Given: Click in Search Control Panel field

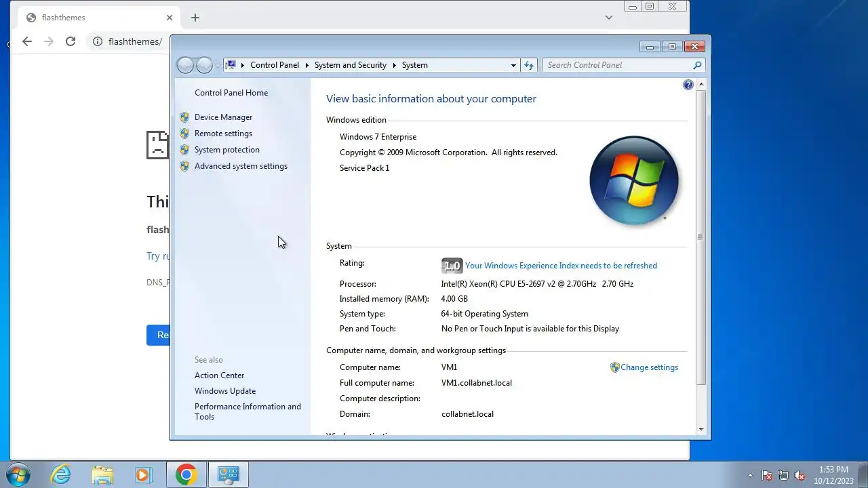Looking at the screenshot, I should click(x=617, y=65).
